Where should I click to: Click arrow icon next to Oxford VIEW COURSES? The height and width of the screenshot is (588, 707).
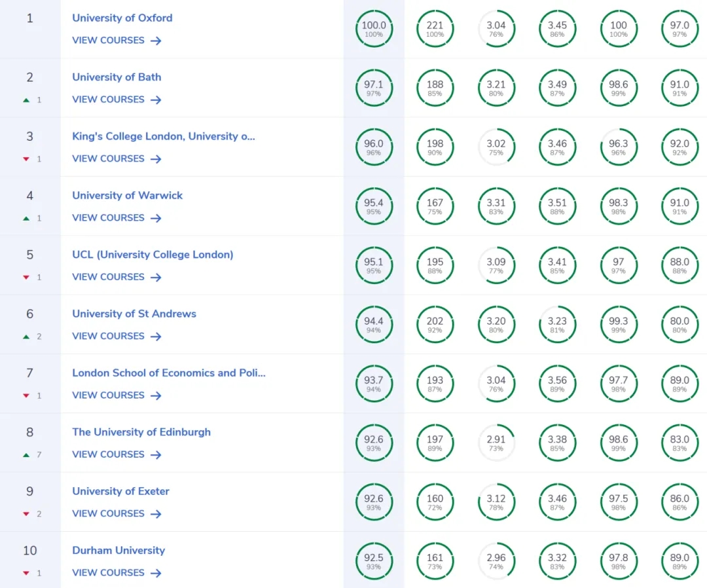pos(156,41)
